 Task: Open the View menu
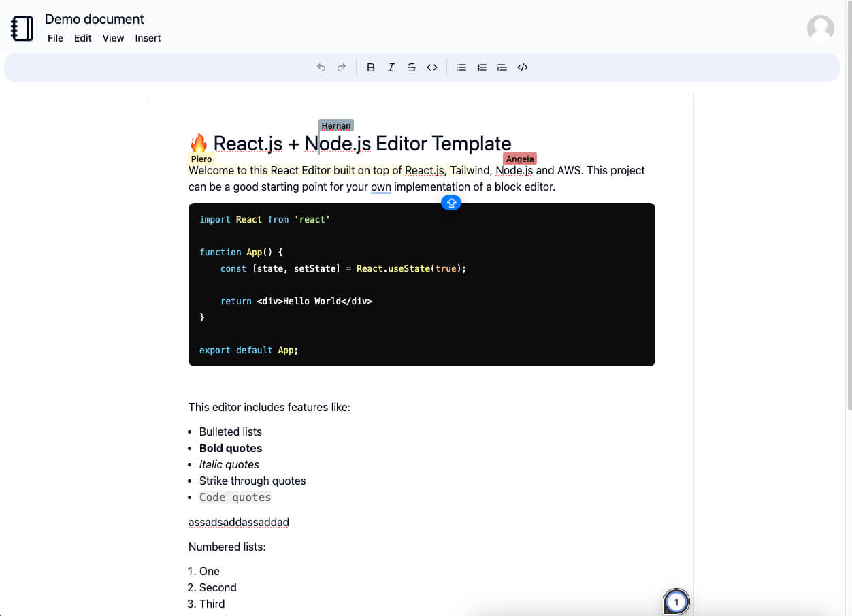click(113, 38)
